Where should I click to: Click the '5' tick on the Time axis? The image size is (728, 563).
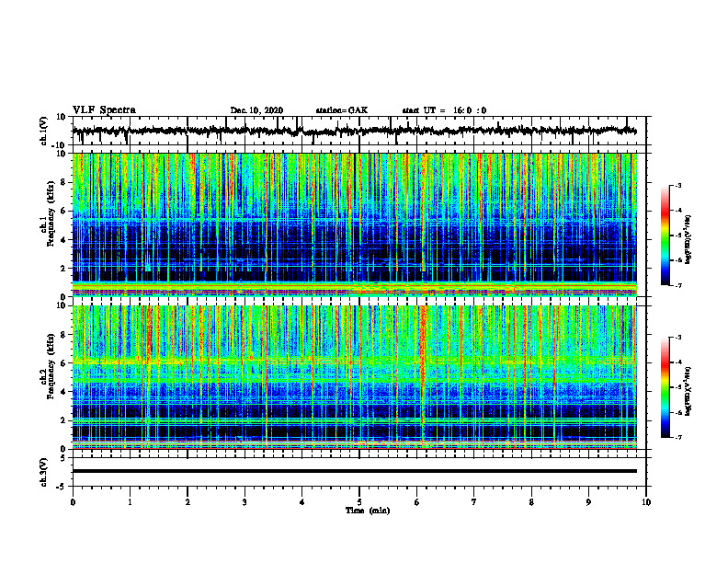tap(359, 502)
